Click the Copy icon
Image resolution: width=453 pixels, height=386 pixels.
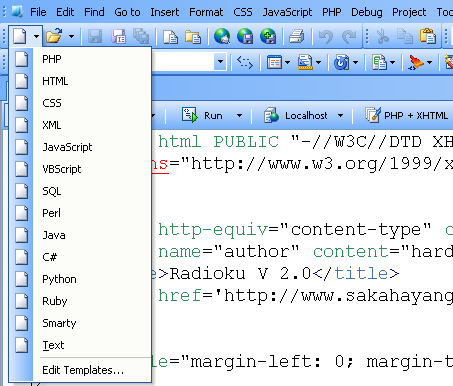pos(405,36)
